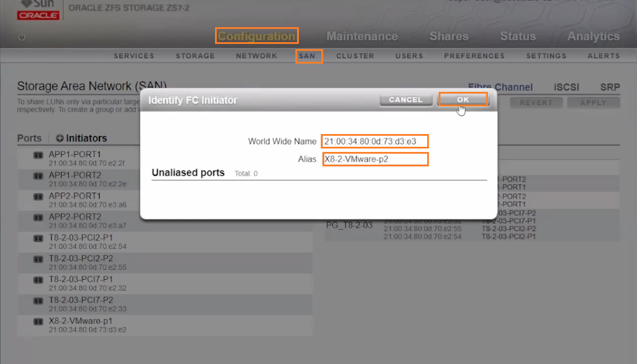This screenshot has width=637, height=364.
Task: Switch to the Fibre Channel protocol tab
Action: [x=501, y=87]
